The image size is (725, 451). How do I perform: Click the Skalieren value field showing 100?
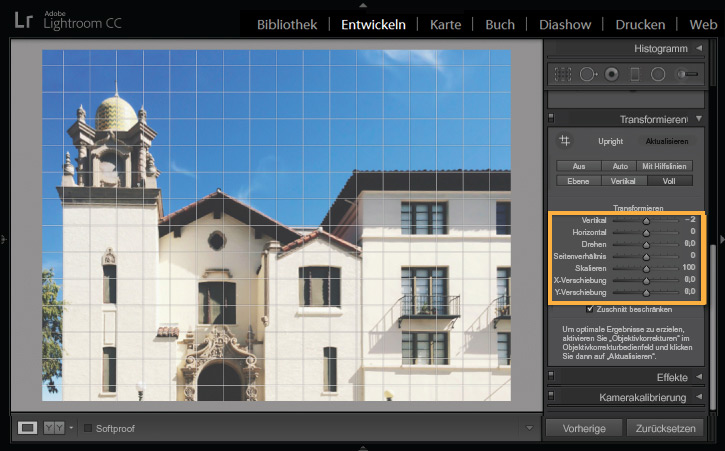click(688, 267)
